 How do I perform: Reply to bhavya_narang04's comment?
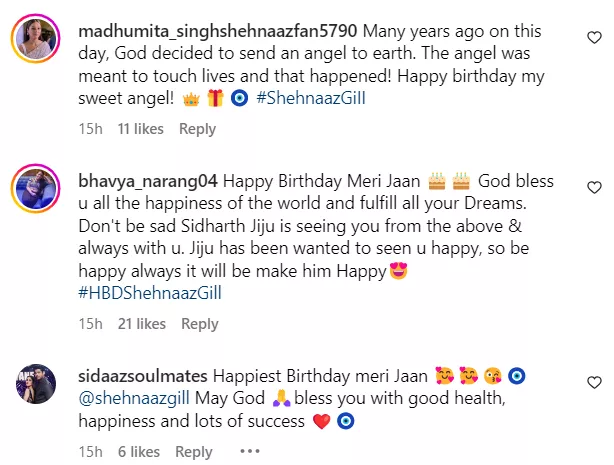point(200,324)
